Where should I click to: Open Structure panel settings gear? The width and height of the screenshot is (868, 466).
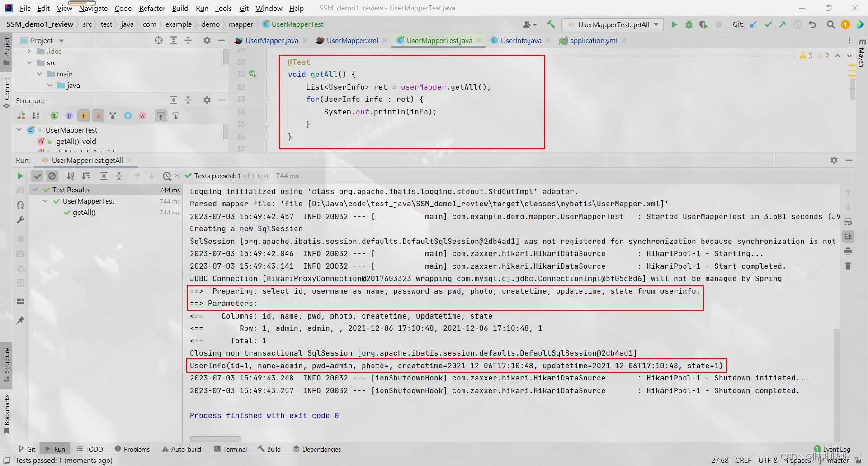point(207,100)
